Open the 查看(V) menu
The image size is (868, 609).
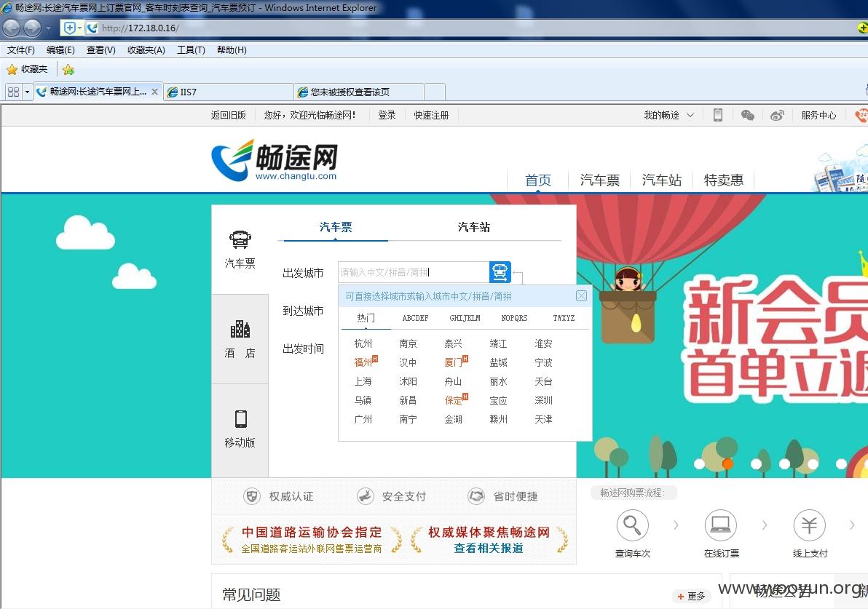[x=100, y=49]
